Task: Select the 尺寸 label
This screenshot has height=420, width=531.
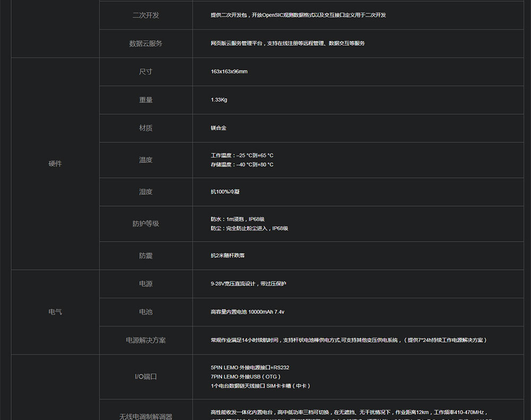Action: point(145,72)
